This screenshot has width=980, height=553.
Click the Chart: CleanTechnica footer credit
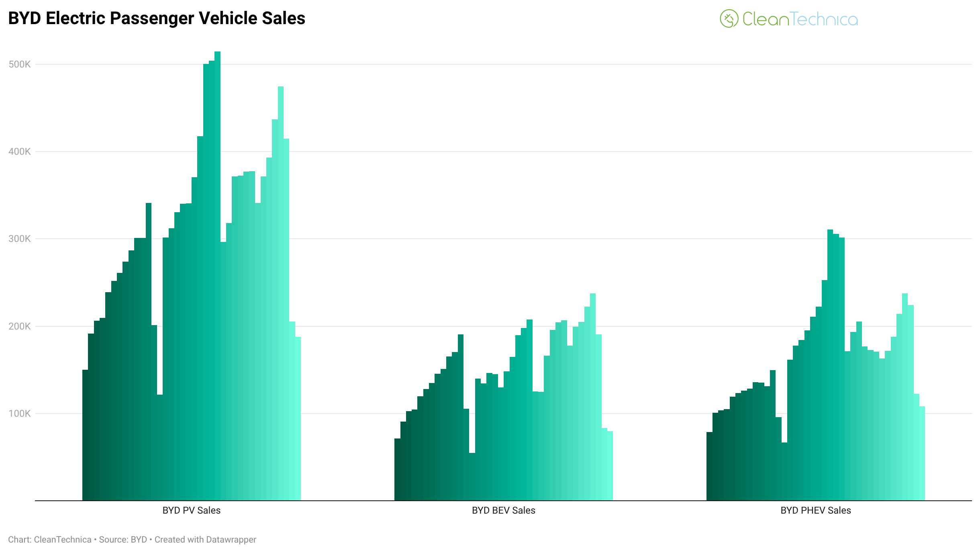pyautogui.click(x=50, y=540)
